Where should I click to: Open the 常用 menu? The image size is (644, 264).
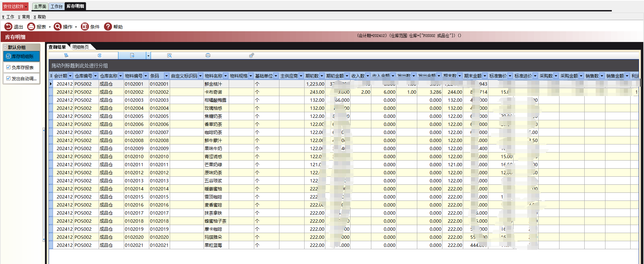point(24,17)
